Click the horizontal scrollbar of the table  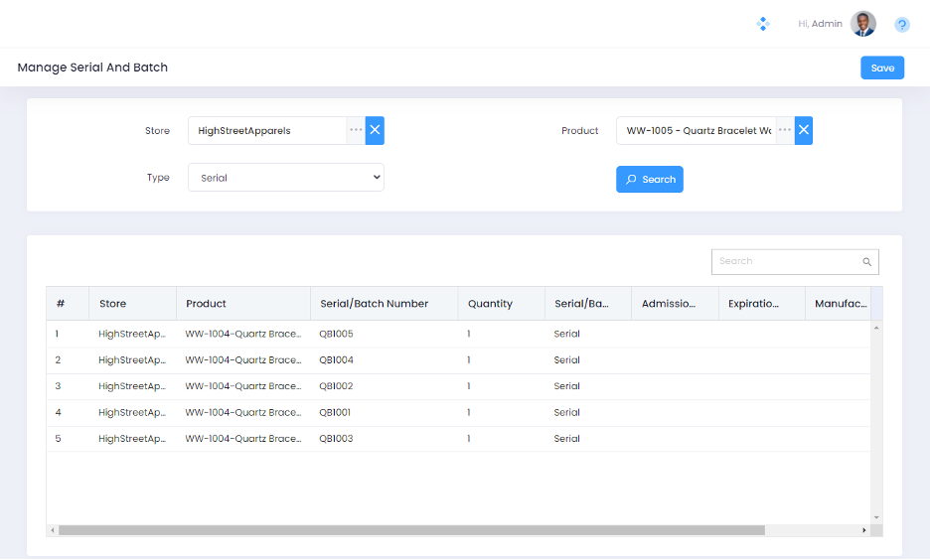coord(410,530)
